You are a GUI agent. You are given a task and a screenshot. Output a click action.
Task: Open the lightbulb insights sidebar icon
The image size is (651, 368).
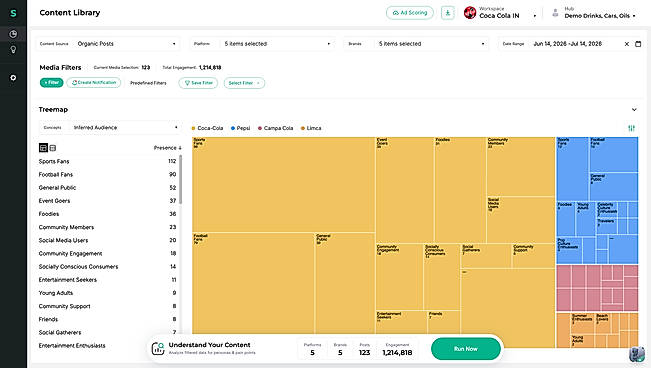pyautogui.click(x=13, y=50)
